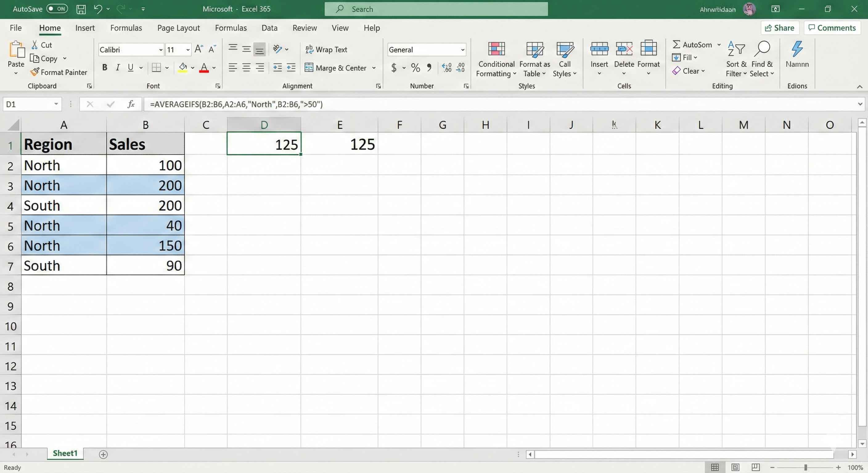
Task: Open the font name dropdown
Action: point(161,50)
